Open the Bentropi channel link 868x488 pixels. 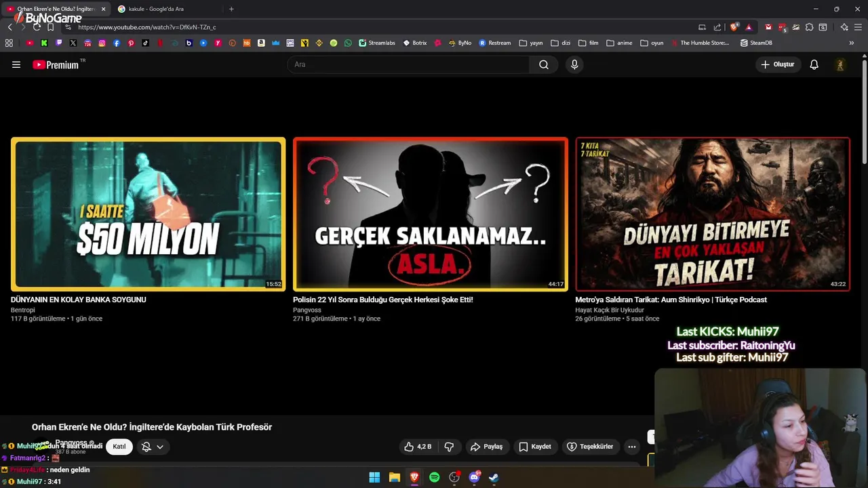(23, 310)
